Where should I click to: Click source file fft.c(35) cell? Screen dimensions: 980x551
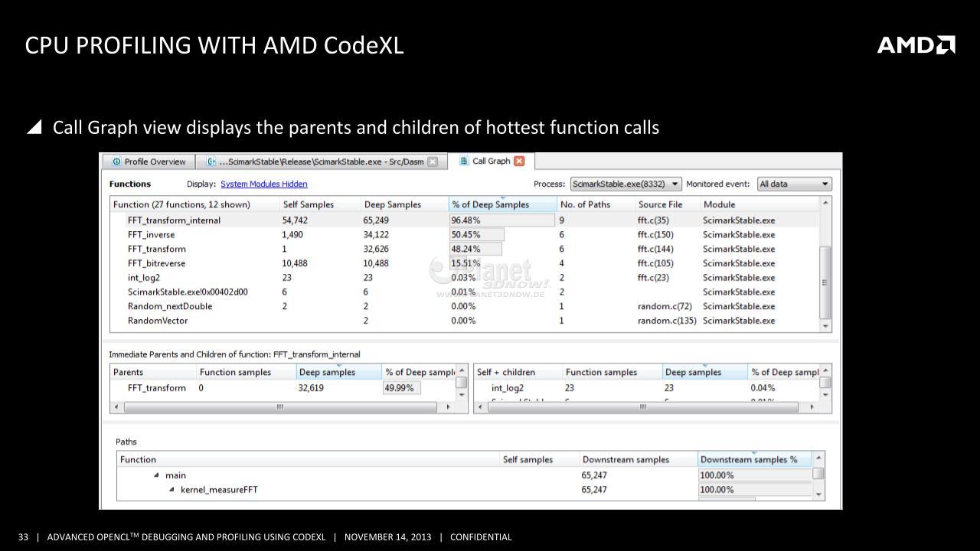pos(653,220)
